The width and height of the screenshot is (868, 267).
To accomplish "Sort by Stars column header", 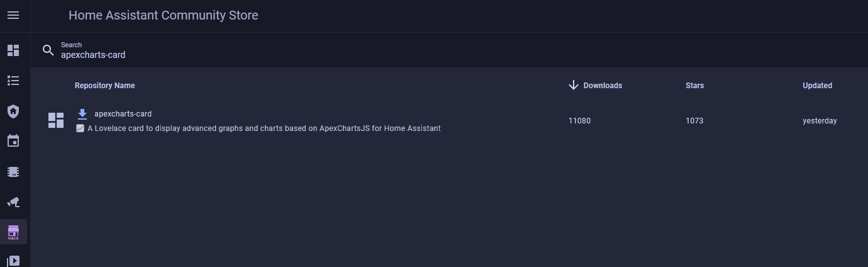I will (694, 86).
